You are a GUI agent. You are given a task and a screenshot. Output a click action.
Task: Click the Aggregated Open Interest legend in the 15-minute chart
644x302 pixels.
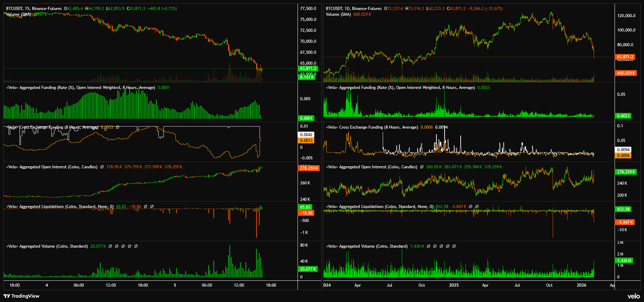(x=52, y=167)
